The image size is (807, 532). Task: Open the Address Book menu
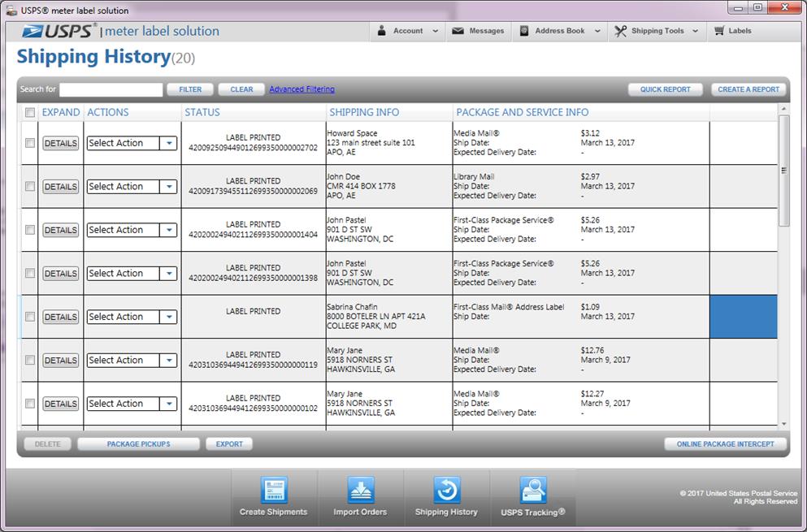(559, 31)
